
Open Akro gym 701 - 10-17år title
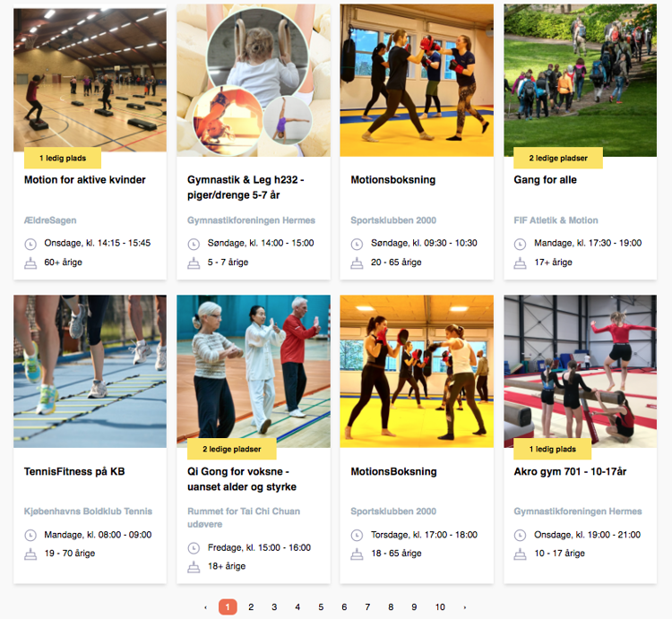coord(570,471)
